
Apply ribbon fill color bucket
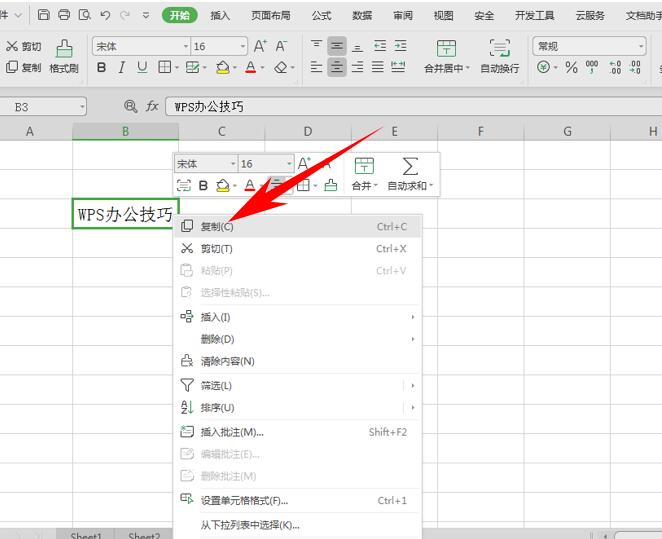[222, 67]
